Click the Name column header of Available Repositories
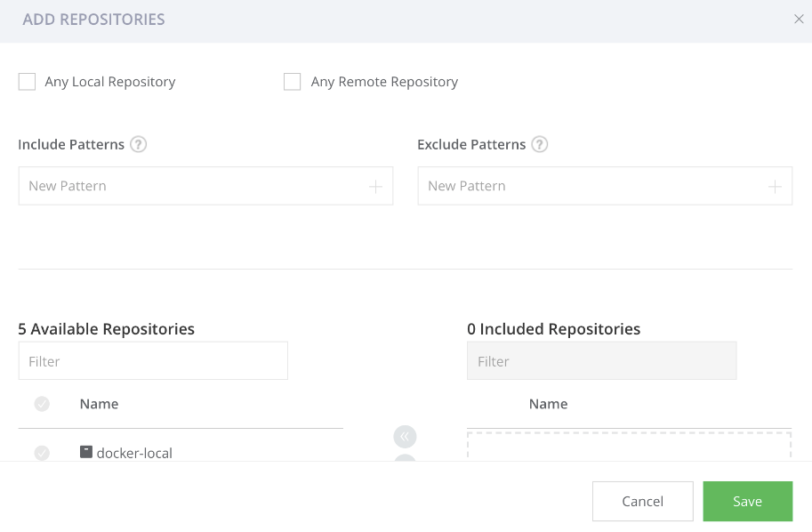The image size is (812, 532). (x=99, y=404)
